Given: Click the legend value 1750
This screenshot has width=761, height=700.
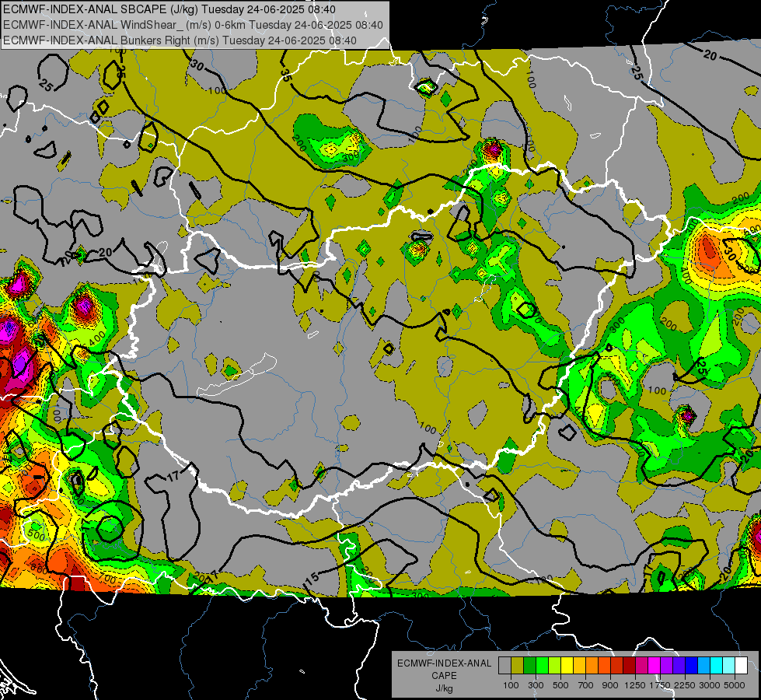Looking at the screenshot, I should pos(660,685).
